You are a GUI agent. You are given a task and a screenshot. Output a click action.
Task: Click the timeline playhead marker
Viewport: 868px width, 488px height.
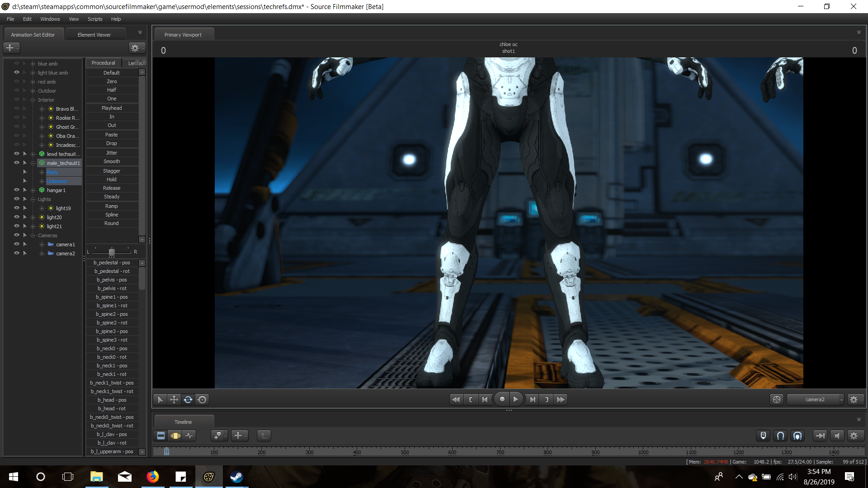[166, 451]
